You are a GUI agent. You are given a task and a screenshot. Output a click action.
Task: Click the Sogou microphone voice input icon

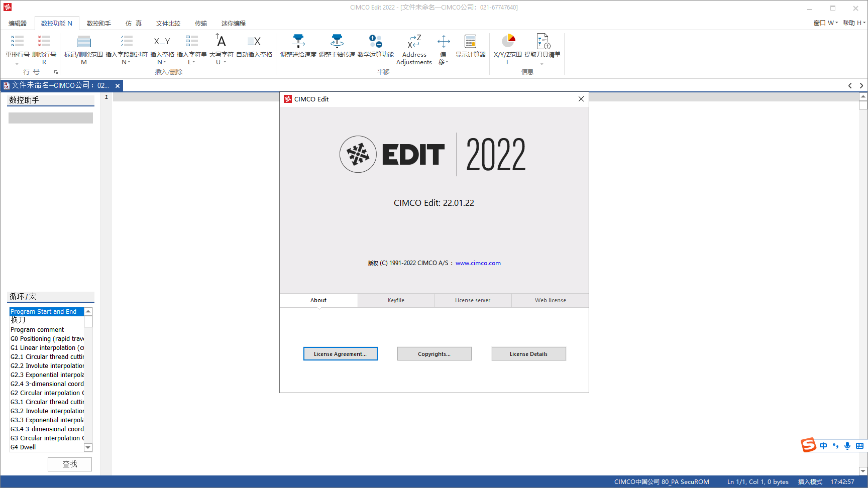click(847, 446)
